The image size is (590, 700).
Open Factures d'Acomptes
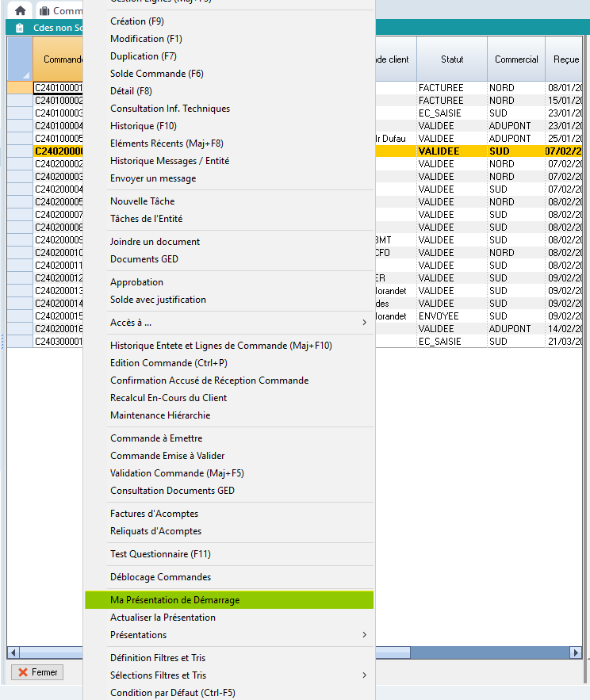pyautogui.click(x=154, y=514)
